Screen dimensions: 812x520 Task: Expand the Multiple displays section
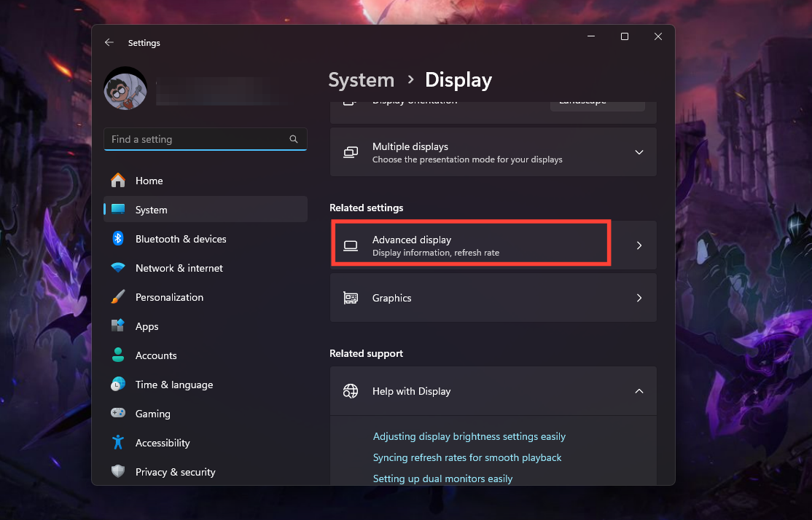pyautogui.click(x=493, y=152)
